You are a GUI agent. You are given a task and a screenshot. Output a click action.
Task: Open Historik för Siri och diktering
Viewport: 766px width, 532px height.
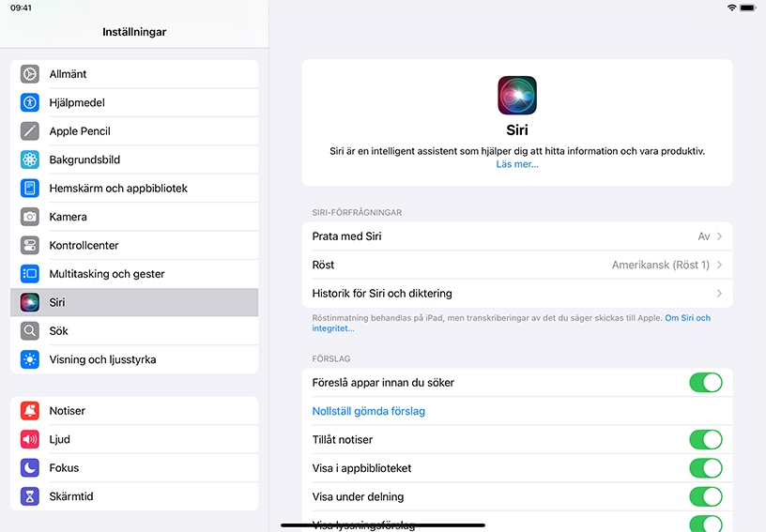click(x=517, y=294)
